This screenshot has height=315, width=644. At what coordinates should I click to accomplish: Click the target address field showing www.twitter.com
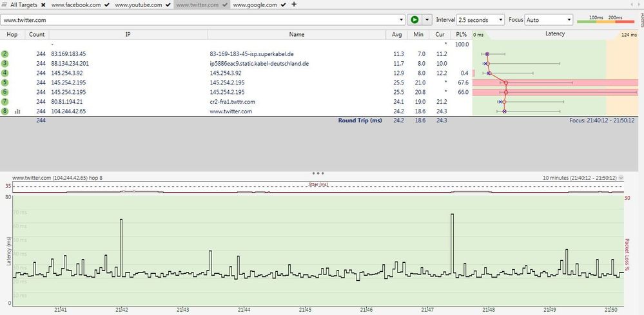[x=200, y=20]
